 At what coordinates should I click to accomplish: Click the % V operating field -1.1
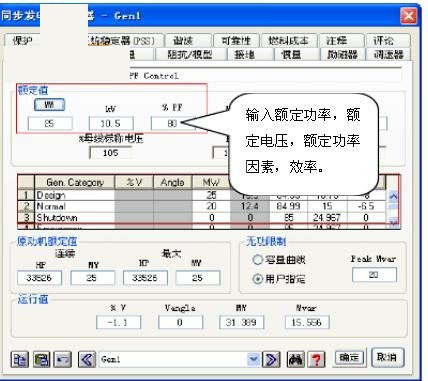tap(118, 322)
